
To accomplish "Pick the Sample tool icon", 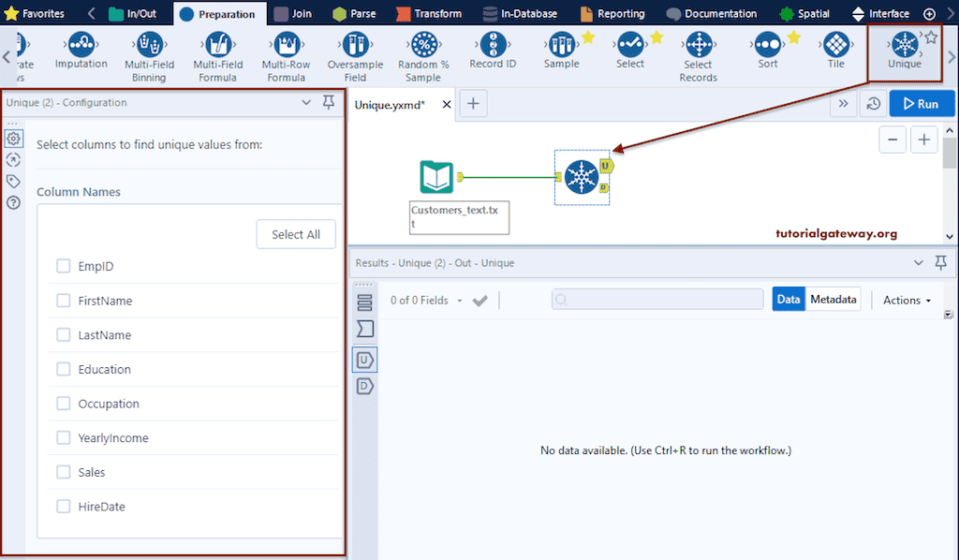I will click(x=561, y=45).
